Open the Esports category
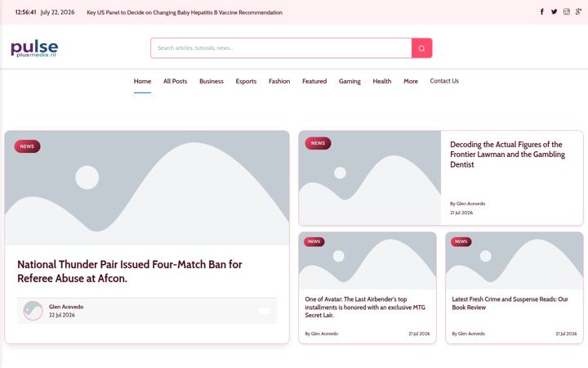 [246, 81]
